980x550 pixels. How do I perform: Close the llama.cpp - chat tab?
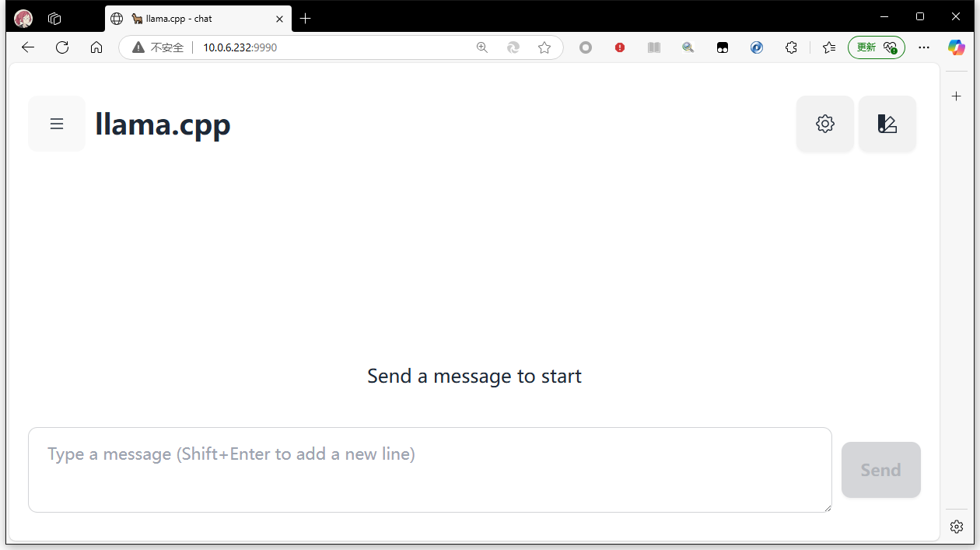click(x=280, y=19)
